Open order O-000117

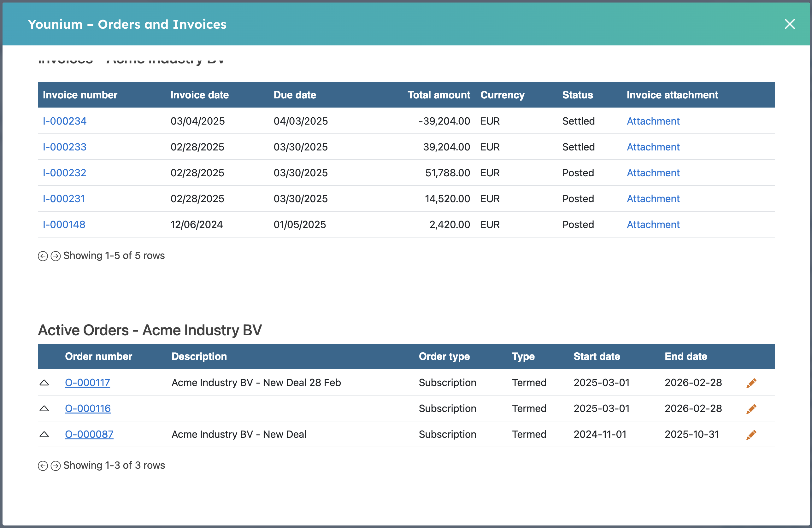87,383
